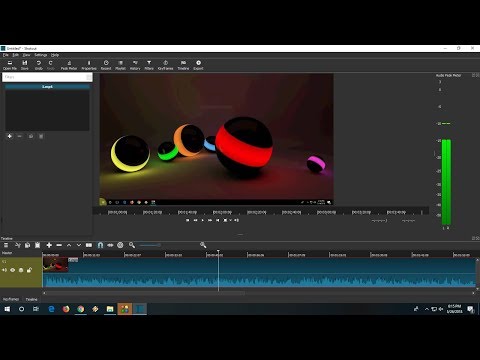Open Microsoft Edge from the taskbar
480x360 pixels.
point(51,309)
